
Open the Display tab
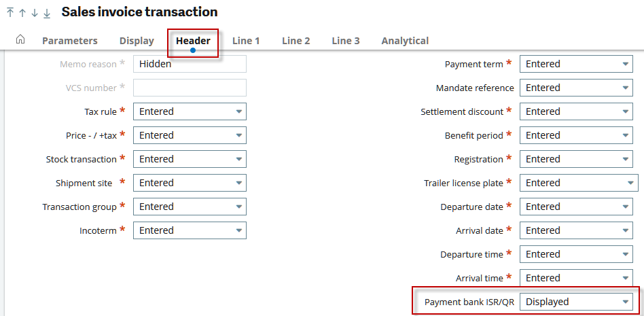[137, 41]
